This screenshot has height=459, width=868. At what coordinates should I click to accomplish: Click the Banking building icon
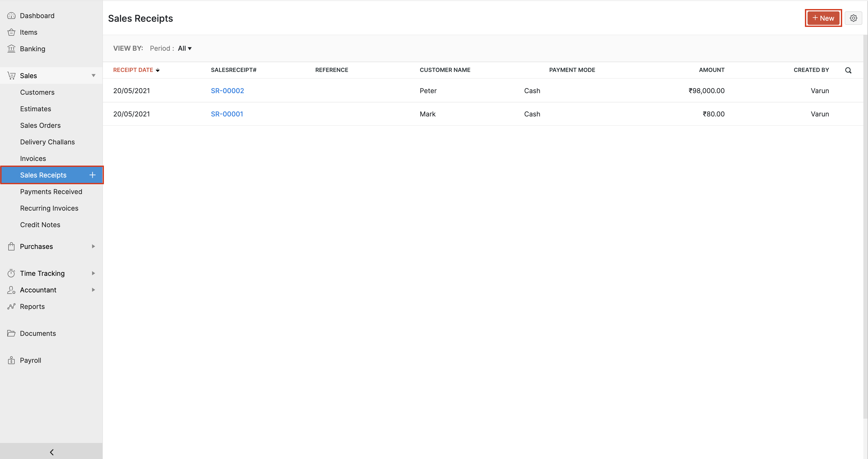pos(11,49)
